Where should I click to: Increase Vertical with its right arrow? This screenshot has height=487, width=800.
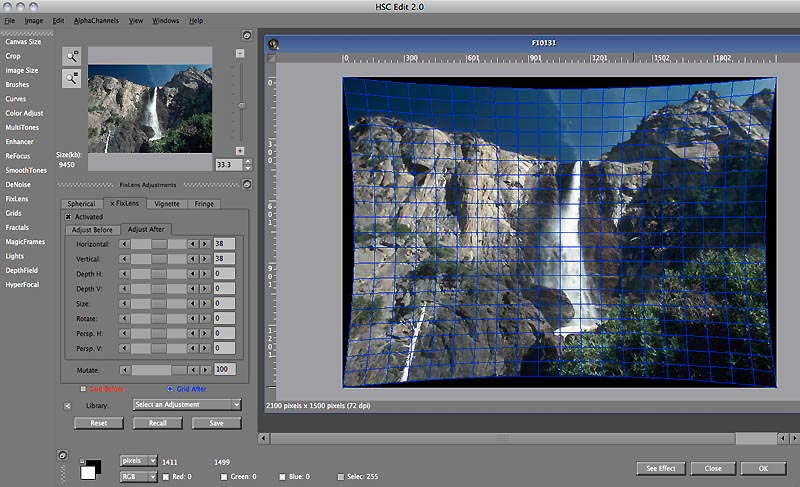tap(205, 259)
